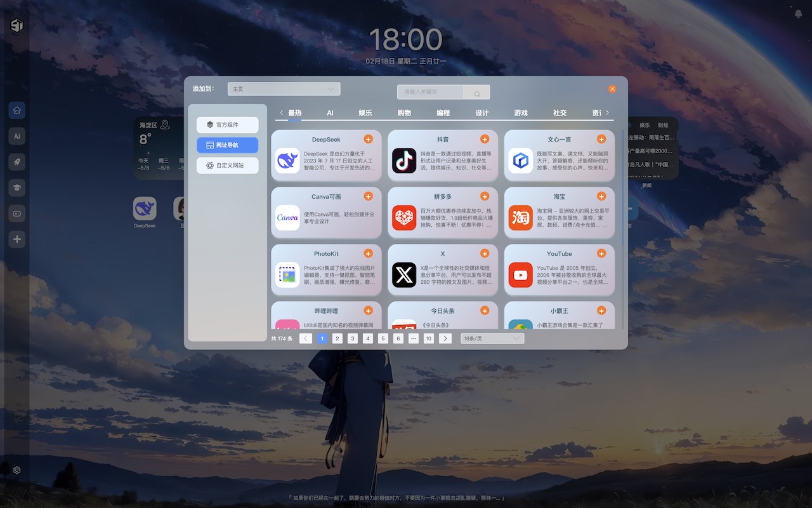Viewport: 812px width, 508px height.
Task: Click the search magnifier button
Action: click(x=476, y=93)
